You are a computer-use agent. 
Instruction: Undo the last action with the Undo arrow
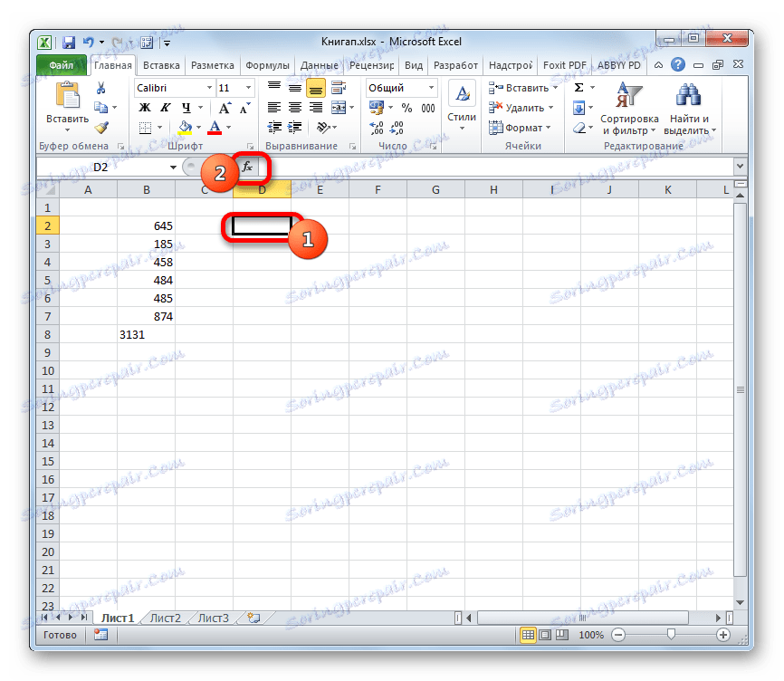pyautogui.click(x=89, y=43)
